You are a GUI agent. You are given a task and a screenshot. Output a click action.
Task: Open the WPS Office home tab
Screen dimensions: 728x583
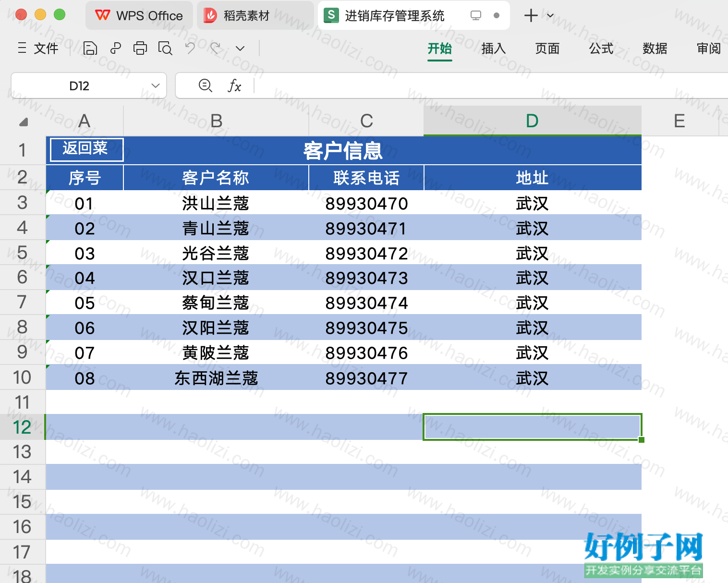[139, 15]
